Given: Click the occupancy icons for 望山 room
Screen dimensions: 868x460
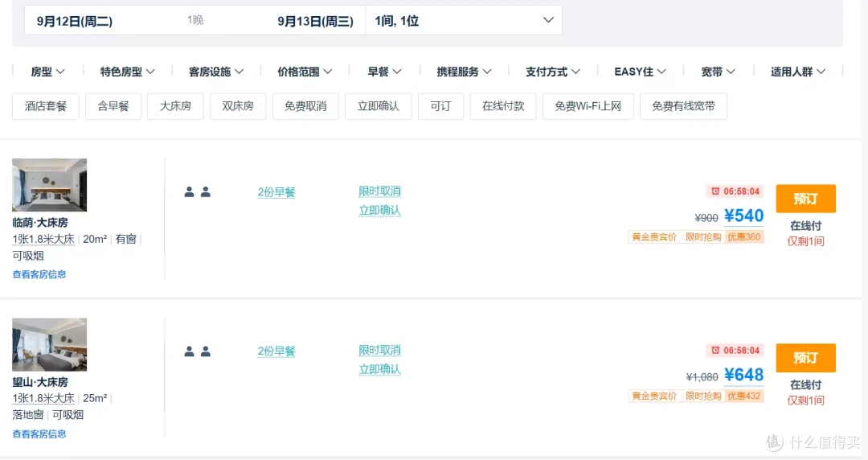Looking at the screenshot, I should pos(197,351).
